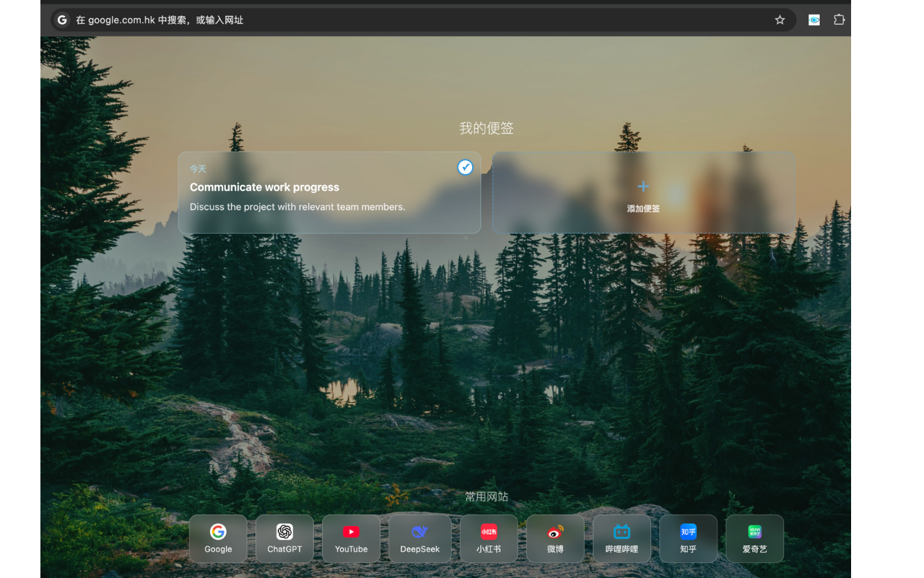Go to the DeepSeek shortcut
The height and width of the screenshot is (578, 924).
pyautogui.click(x=419, y=538)
